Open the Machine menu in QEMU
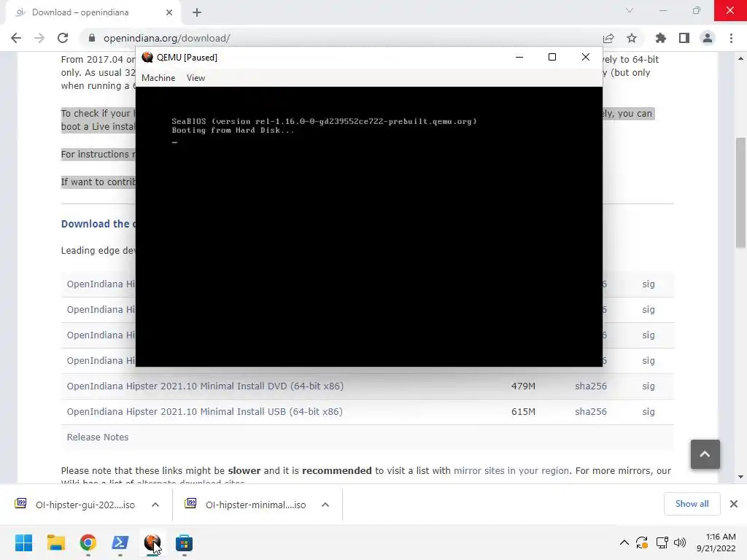The image size is (747, 560). [x=158, y=77]
